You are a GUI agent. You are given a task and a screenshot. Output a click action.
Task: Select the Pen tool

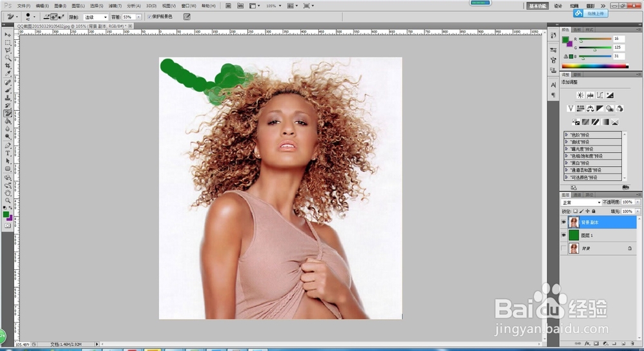pyautogui.click(x=8, y=146)
